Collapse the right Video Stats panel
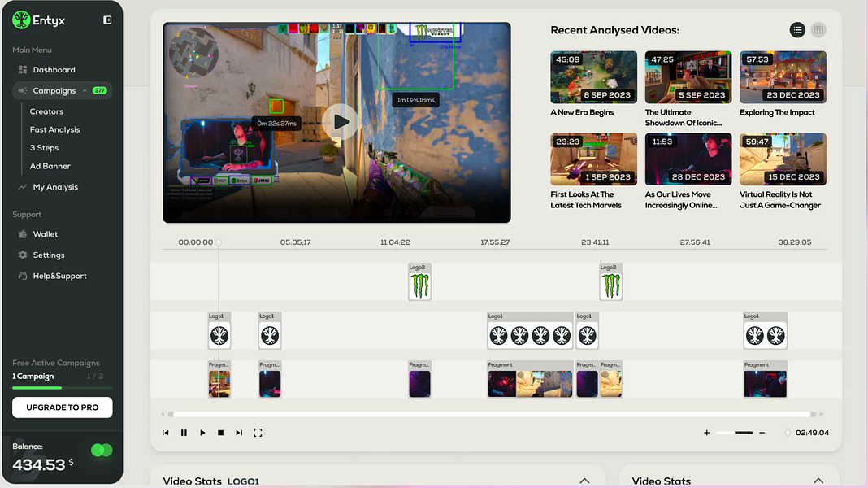 coord(818,481)
